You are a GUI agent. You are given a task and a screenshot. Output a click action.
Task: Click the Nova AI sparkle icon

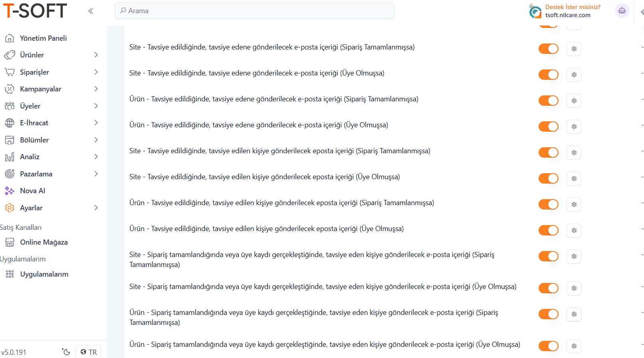10,191
